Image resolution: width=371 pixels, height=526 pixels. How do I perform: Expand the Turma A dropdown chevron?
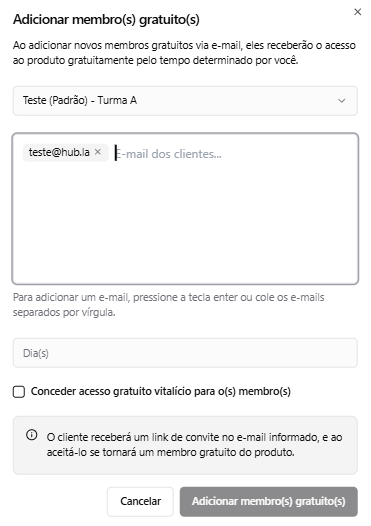tap(341, 101)
